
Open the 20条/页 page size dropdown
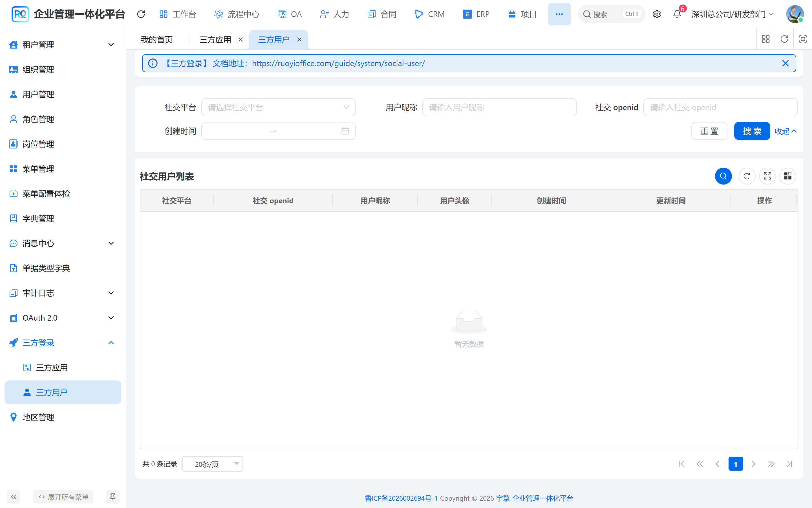point(212,464)
